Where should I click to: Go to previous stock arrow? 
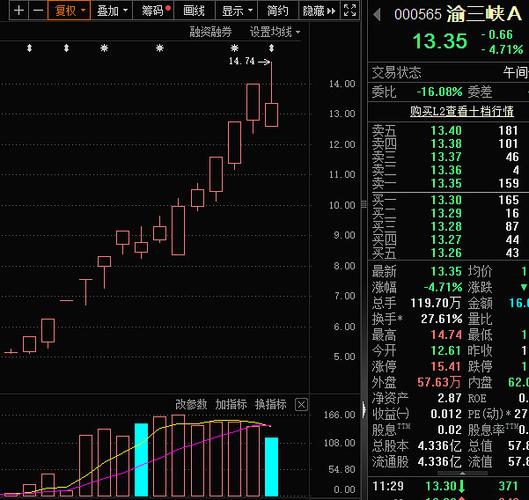click(x=377, y=15)
